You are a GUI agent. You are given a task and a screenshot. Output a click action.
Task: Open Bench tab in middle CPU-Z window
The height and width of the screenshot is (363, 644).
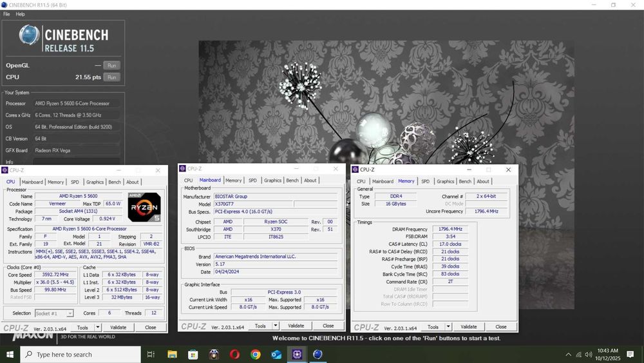[x=292, y=180]
